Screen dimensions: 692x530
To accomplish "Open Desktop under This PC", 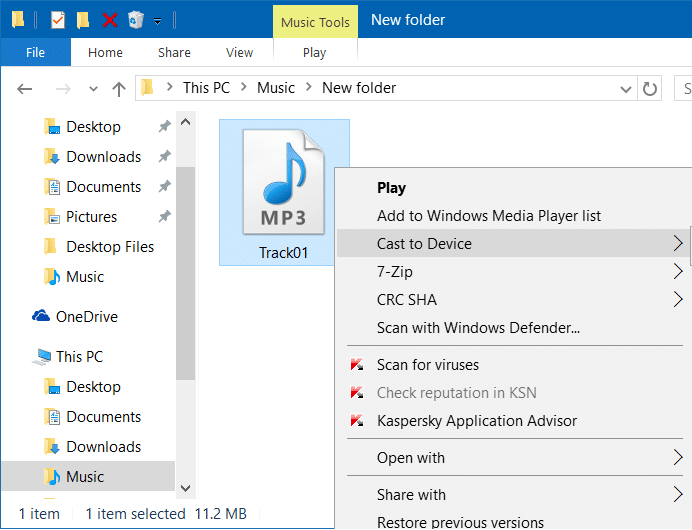I will click(x=93, y=387).
